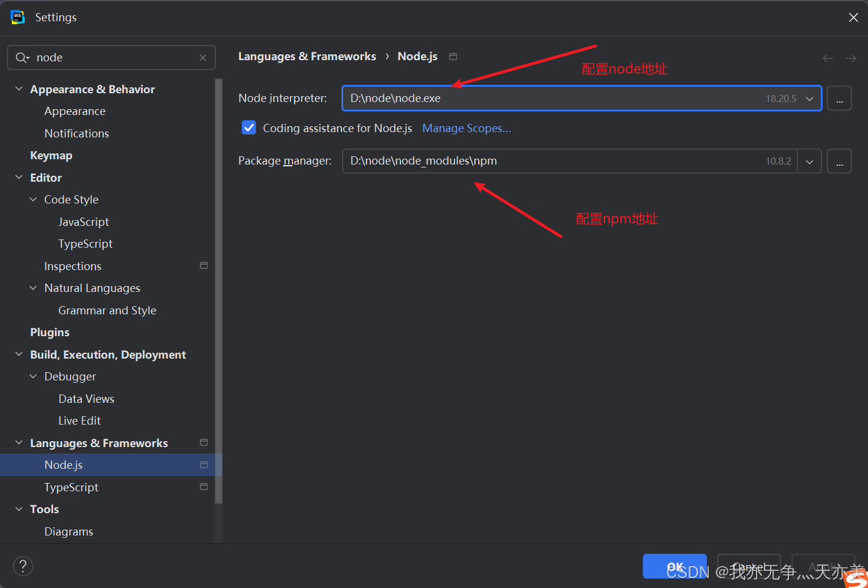Collapse Build, Execution, Deployment
This screenshot has height=588, width=868.
18,354
